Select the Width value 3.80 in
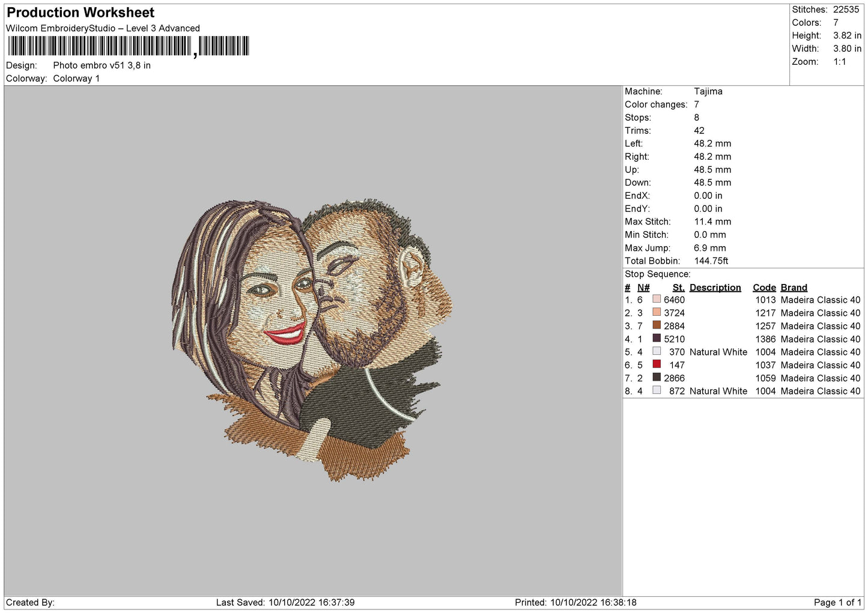This screenshot has width=868, height=613. [847, 49]
